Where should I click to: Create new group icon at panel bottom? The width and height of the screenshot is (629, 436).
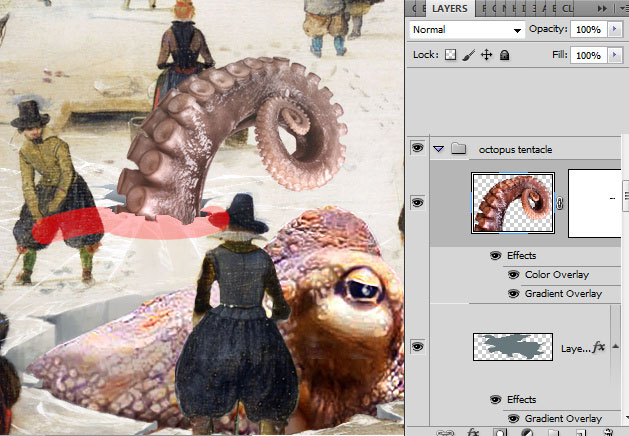(x=554, y=433)
